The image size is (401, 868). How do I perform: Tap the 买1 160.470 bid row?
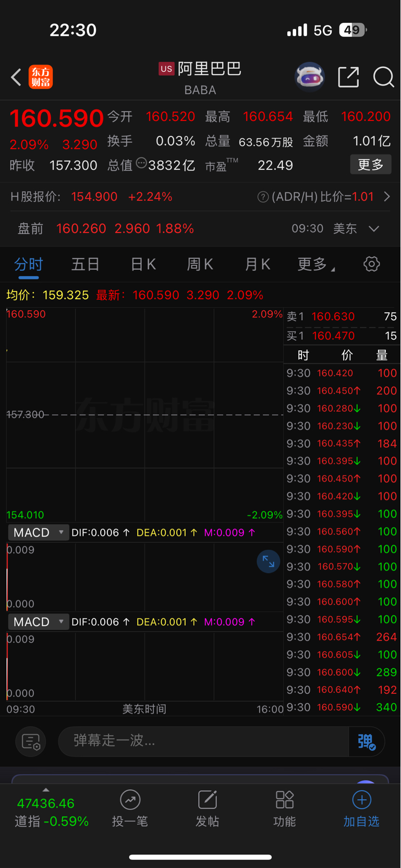pyautogui.click(x=342, y=336)
